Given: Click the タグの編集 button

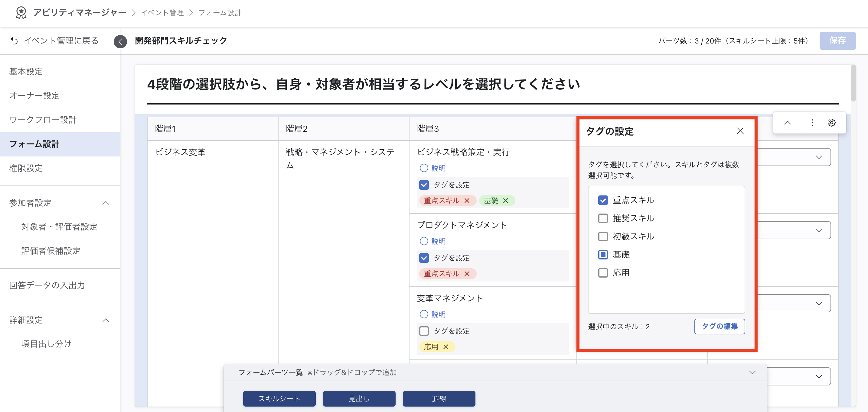Looking at the screenshot, I should (720, 326).
